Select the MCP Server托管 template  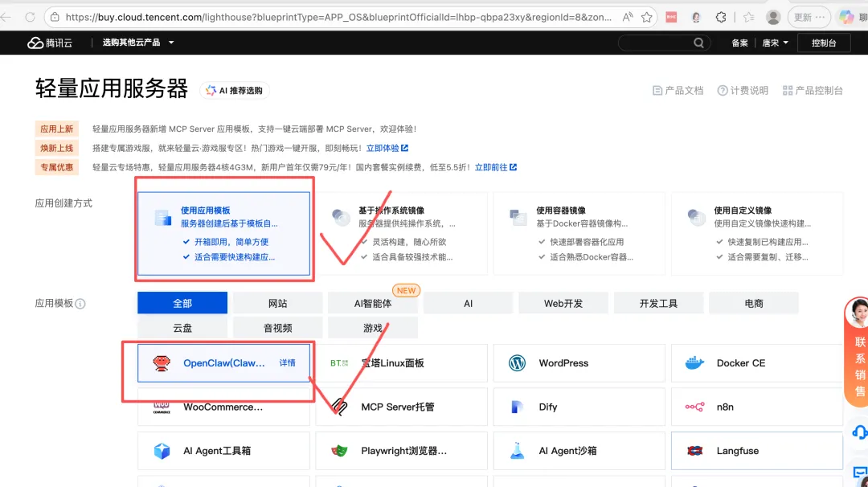(401, 407)
